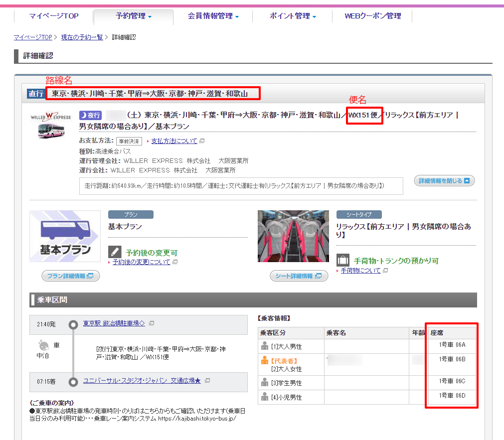The width and height of the screenshot is (504, 440).
Task: Click the pencil icon beside 予約後の変更可
Action: click(x=115, y=252)
